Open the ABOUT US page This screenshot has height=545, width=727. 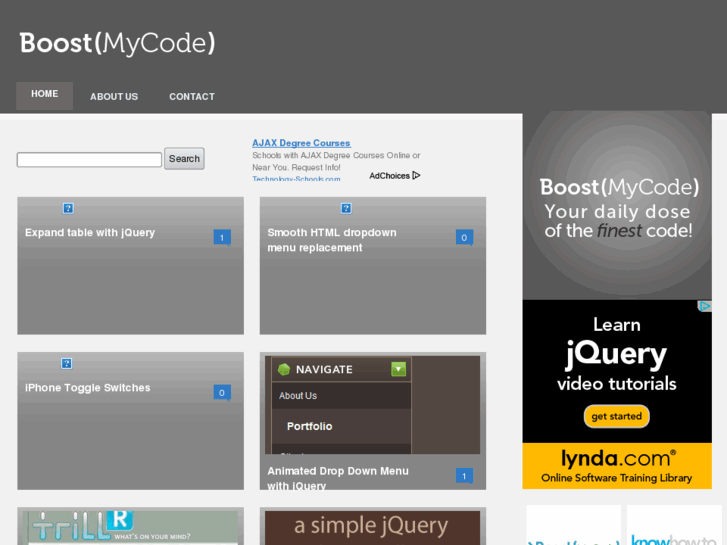click(x=114, y=96)
